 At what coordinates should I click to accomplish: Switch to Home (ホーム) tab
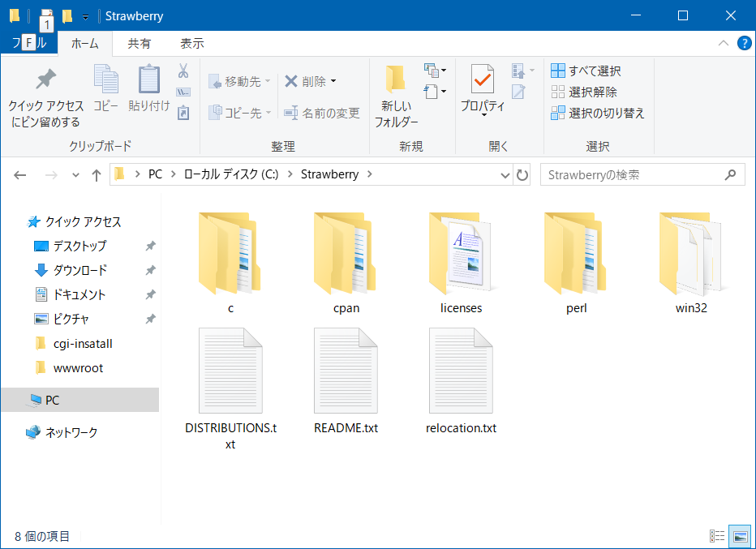[85, 43]
